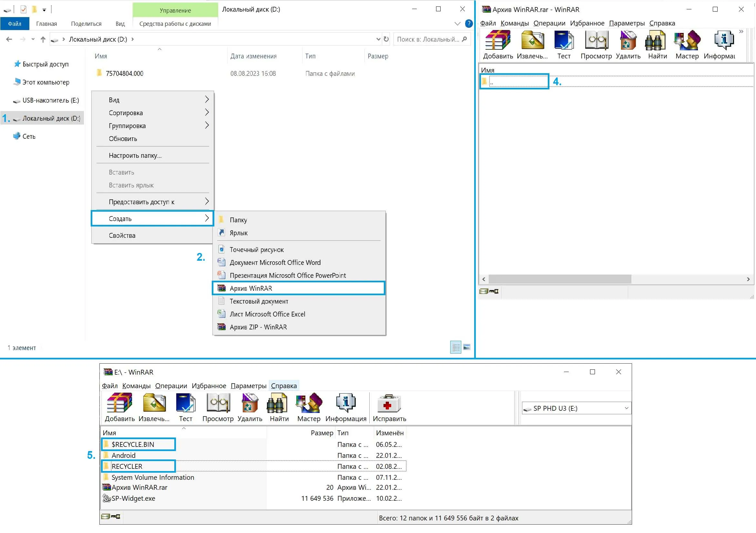
Task: Open the SP PHD U3 (E:) drive dropdown
Action: click(626, 408)
